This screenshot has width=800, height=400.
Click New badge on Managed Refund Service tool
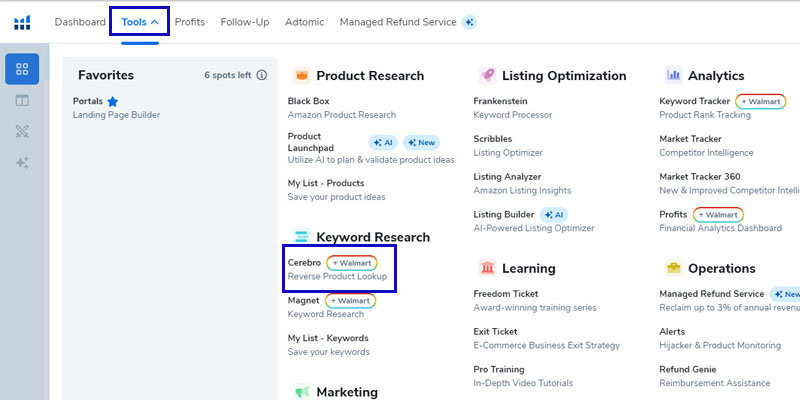(785, 294)
